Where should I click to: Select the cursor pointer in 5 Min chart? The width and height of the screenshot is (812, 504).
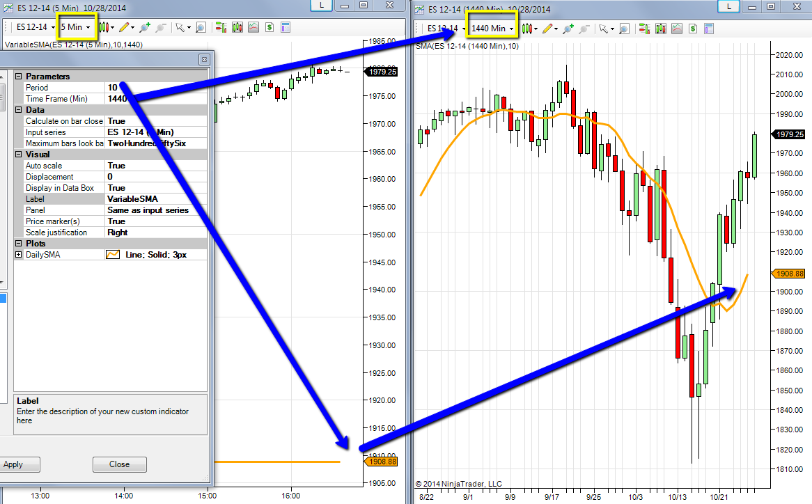click(x=180, y=27)
